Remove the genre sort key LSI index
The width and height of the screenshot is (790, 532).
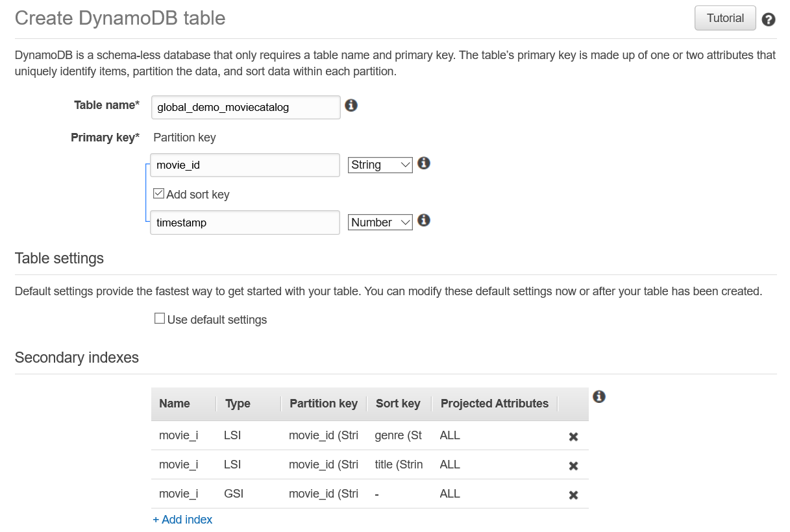[573, 437]
